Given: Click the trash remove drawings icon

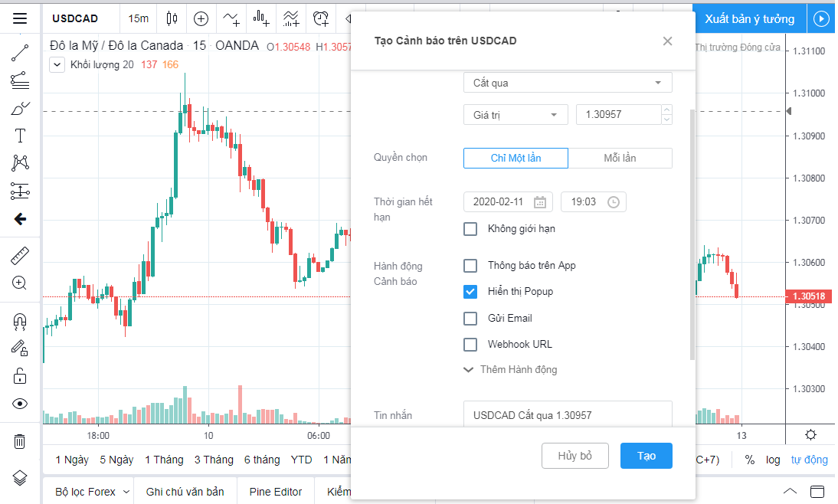Looking at the screenshot, I should (x=20, y=441).
